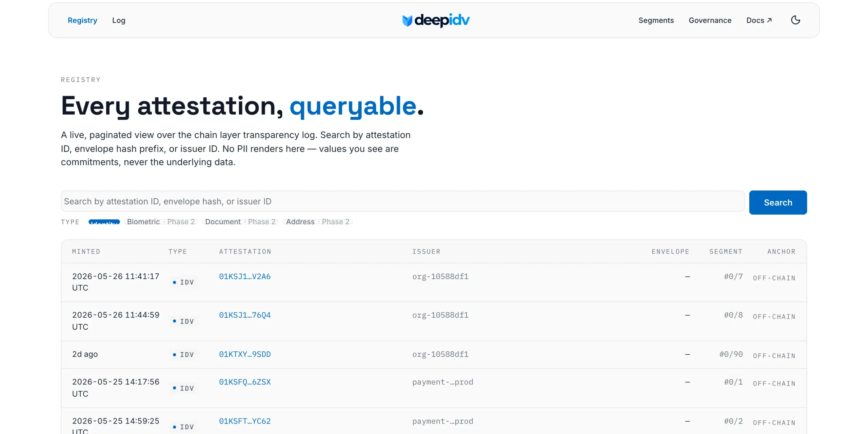
Task: Click OFF-CHAIN anchor in the #0/7 row
Action: (774, 278)
